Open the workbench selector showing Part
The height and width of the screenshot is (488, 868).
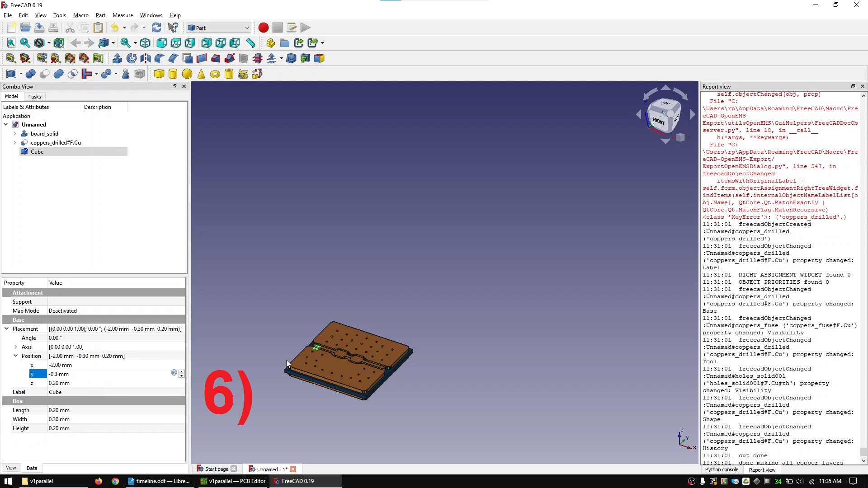click(x=218, y=28)
